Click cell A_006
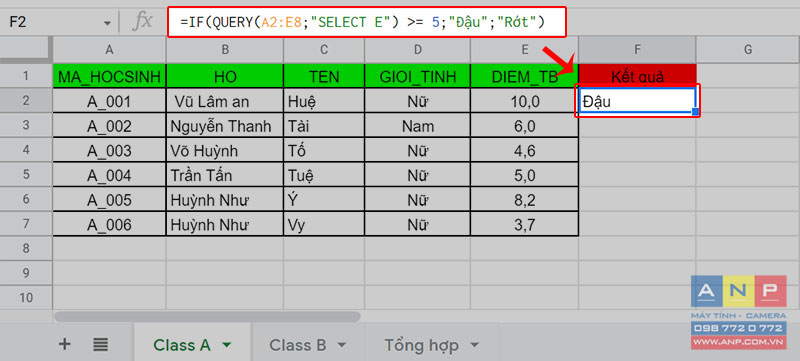 coord(109,224)
